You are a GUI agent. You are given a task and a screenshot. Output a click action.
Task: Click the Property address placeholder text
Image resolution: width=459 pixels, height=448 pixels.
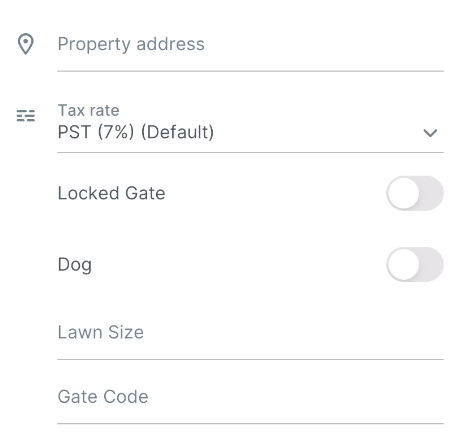point(131,44)
